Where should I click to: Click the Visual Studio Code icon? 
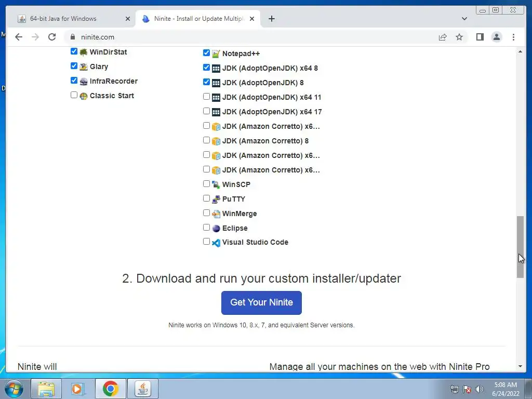[x=216, y=243]
